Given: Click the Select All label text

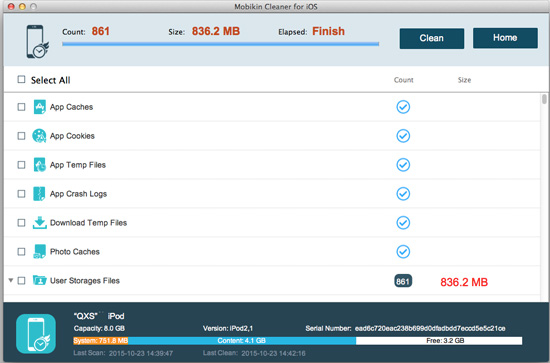Looking at the screenshot, I should 51,80.
